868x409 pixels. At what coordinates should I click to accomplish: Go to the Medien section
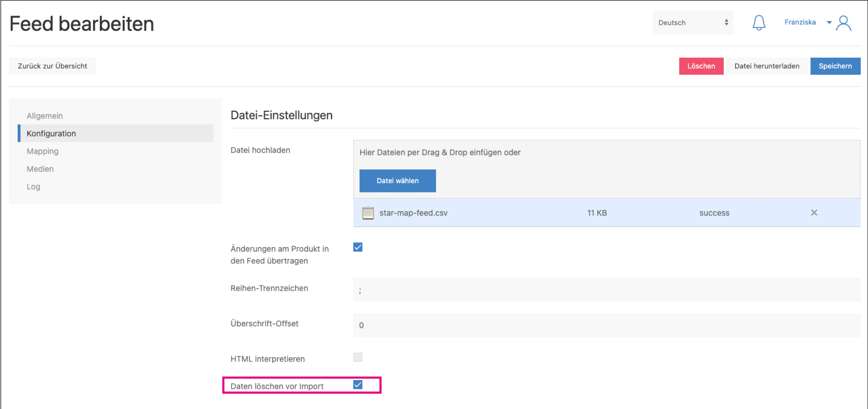pyautogui.click(x=40, y=169)
